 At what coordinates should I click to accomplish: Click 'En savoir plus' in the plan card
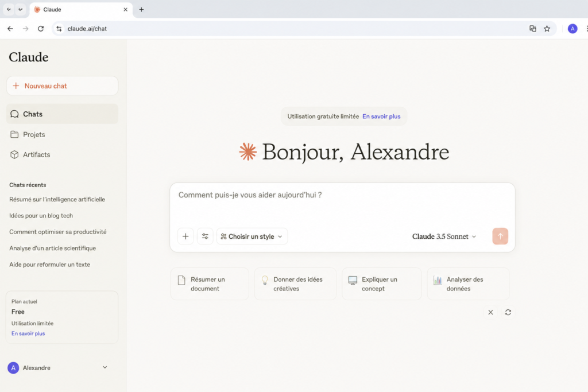click(x=28, y=333)
